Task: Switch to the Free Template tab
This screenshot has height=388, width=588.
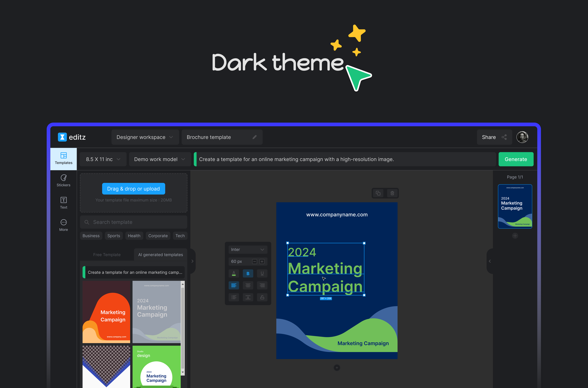Action: click(x=107, y=255)
